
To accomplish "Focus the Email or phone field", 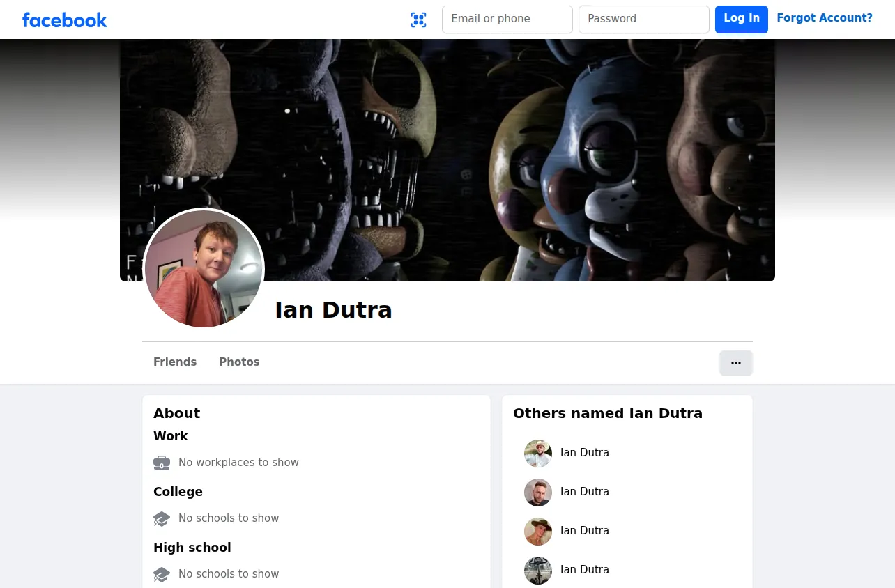I will 507,20.
